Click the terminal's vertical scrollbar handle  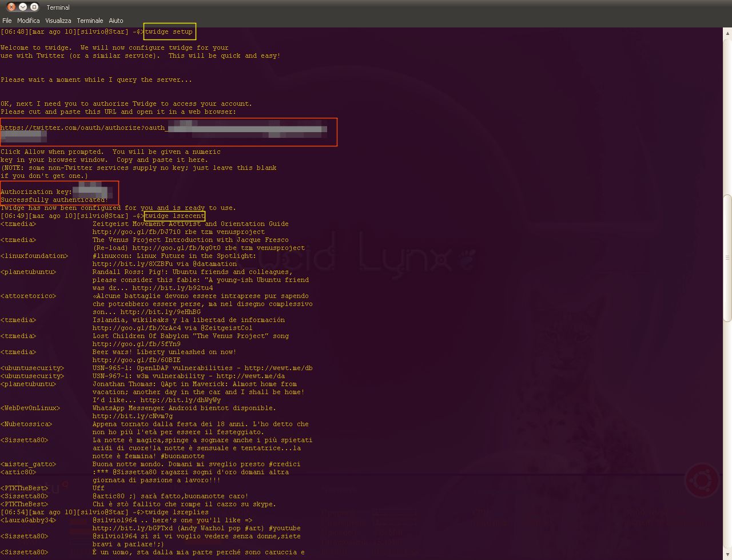(727, 257)
